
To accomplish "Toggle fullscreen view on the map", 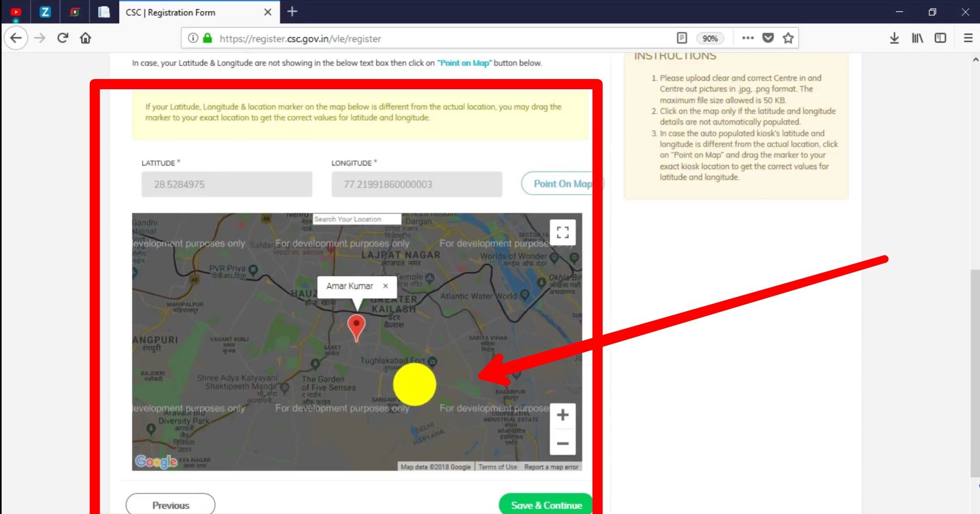I will (x=562, y=233).
